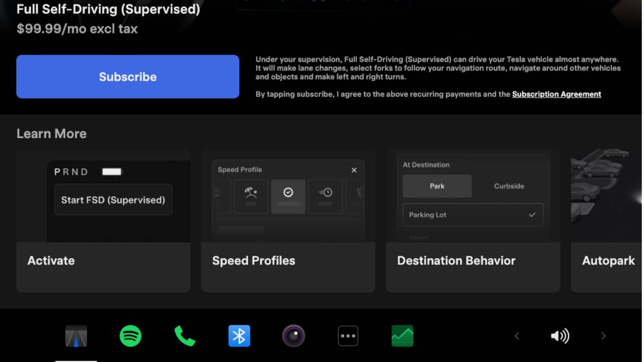Open the Subscription Agreement link
Viewport: 644px width, 362px height.
556,94
